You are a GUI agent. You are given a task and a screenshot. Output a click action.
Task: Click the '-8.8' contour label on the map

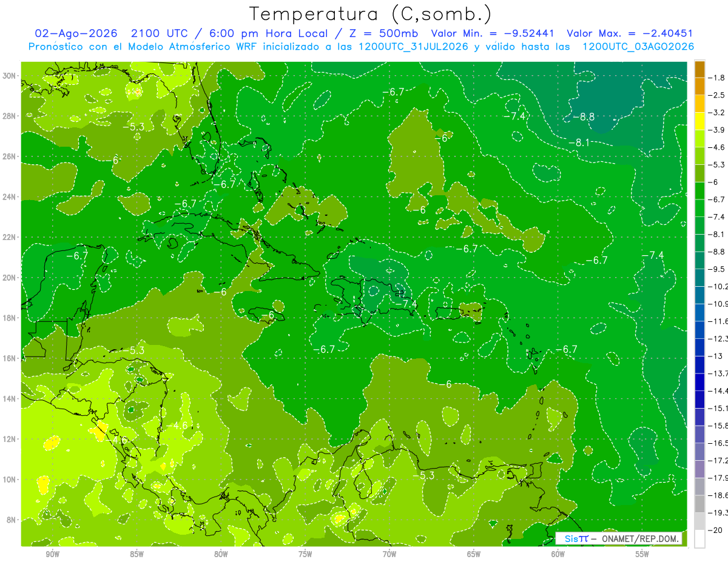pyautogui.click(x=585, y=117)
